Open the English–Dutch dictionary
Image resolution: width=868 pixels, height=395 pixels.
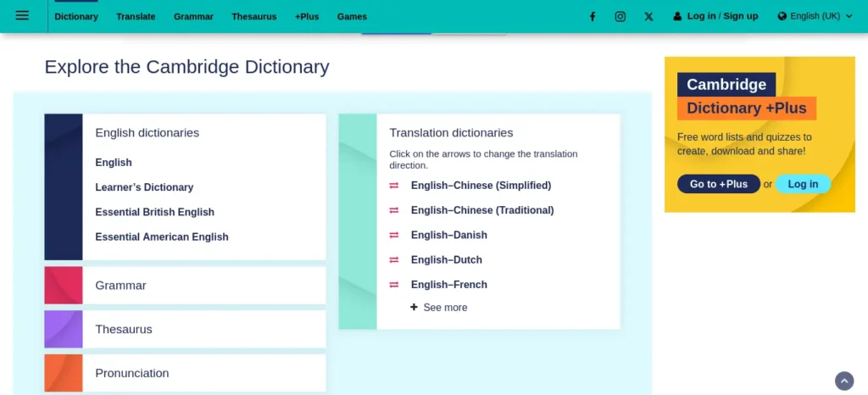pyautogui.click(x=446, y=260)
